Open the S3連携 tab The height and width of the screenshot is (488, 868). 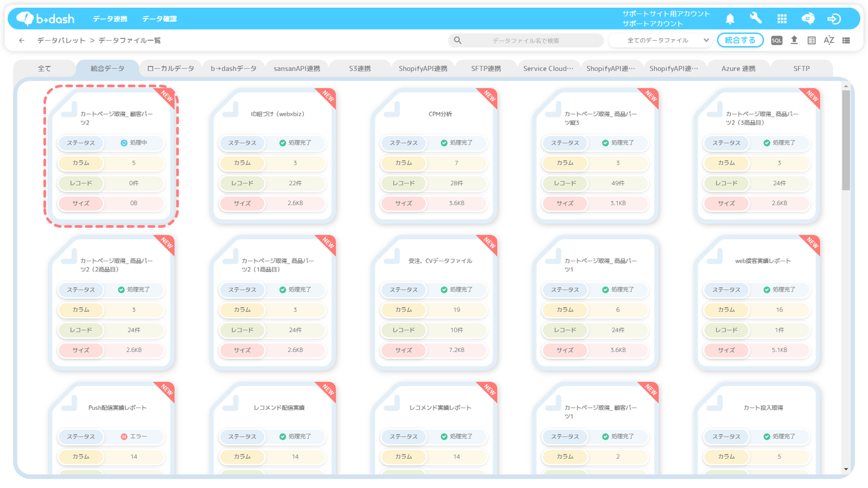360,69
